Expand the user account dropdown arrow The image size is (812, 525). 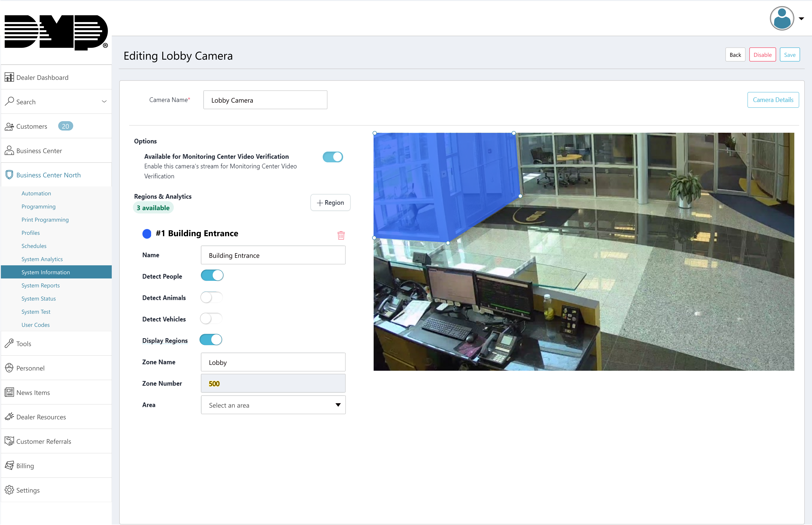[801, 19]
